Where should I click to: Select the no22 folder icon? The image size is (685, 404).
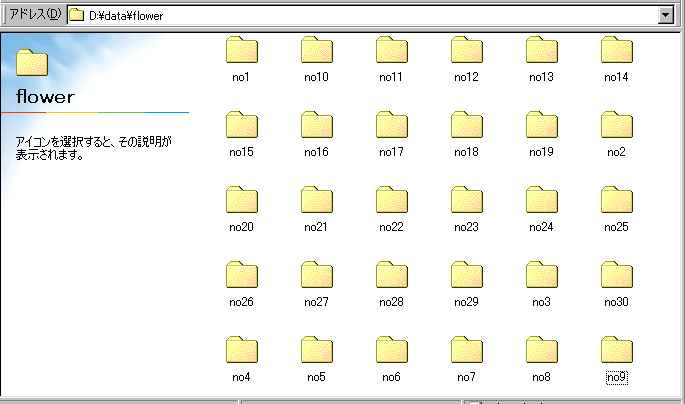click(392, 200)
